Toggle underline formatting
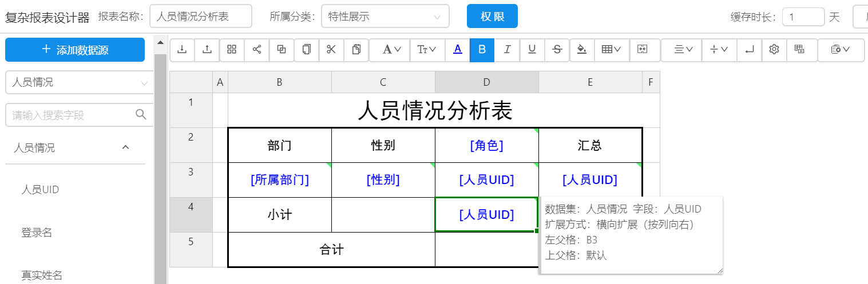 532,50
